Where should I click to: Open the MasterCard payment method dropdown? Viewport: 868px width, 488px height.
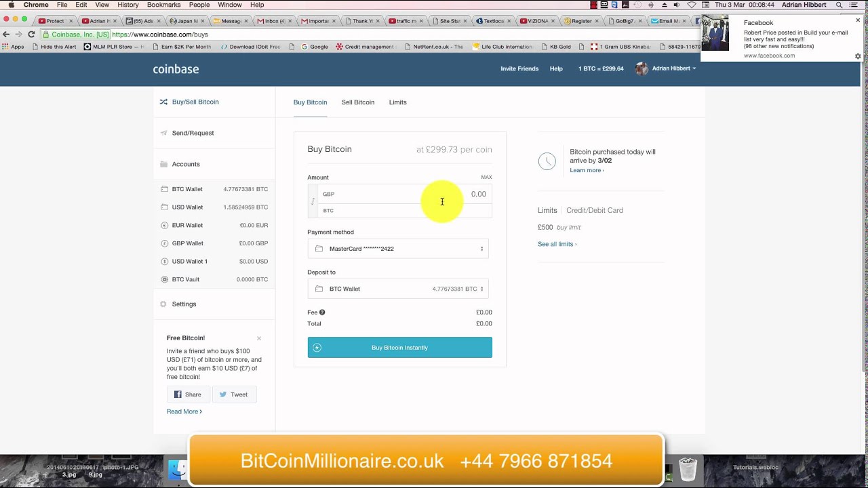coord(398,249)
